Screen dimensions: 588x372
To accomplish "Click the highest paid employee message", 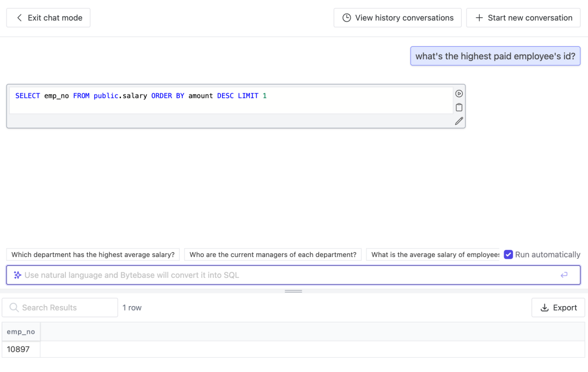I will [x=495, y=56].
